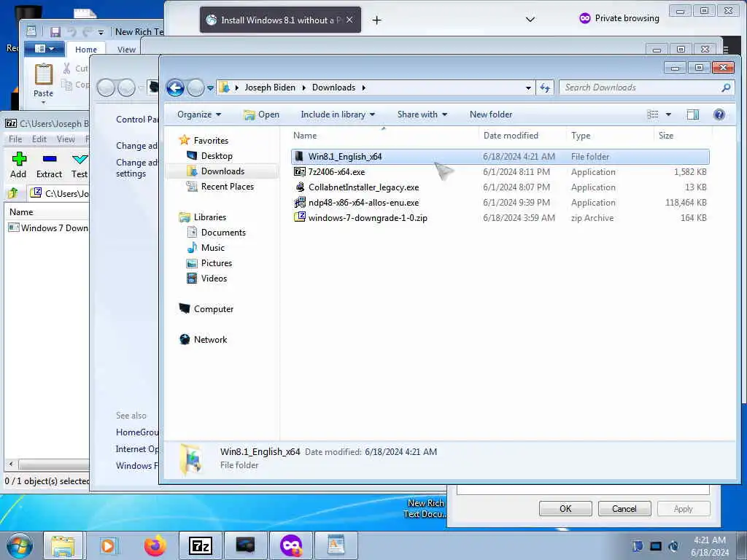Click Save icon in WordPad quick access
The width and height of the screenshot is (747, 560).
click(x=55, y=32)
